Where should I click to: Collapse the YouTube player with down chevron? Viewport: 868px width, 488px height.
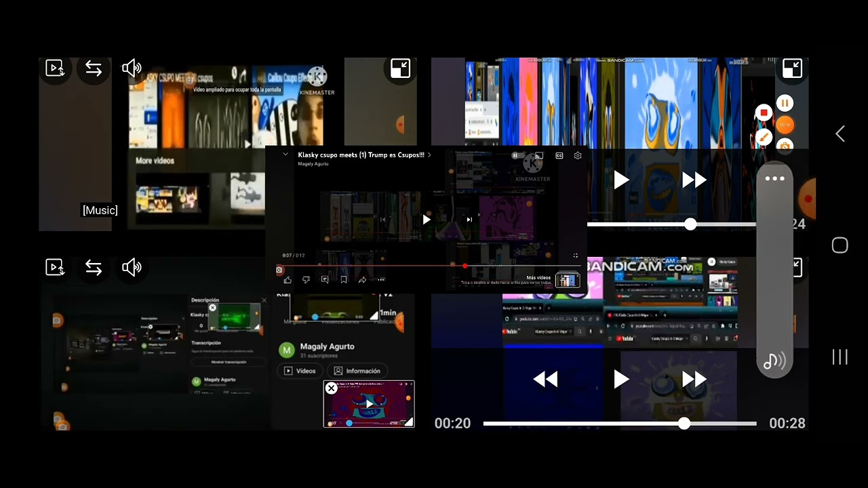285,155
